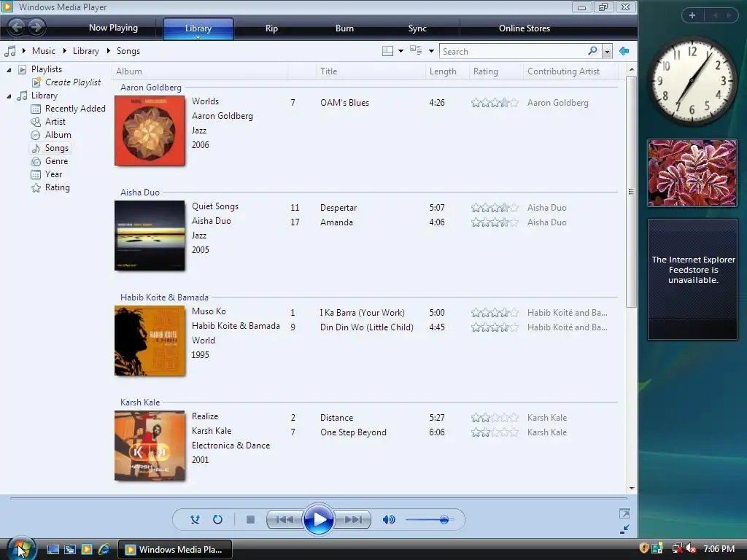Open the View Options dropdown arrow
This screenshot has height=560, width=747.
pyautogui.click(x=431, y=51)
